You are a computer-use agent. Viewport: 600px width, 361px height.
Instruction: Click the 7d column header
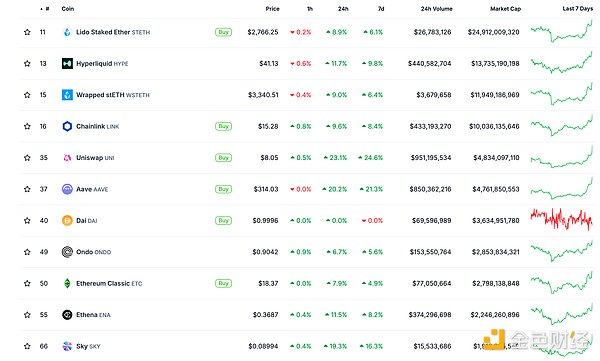point(381,8)
